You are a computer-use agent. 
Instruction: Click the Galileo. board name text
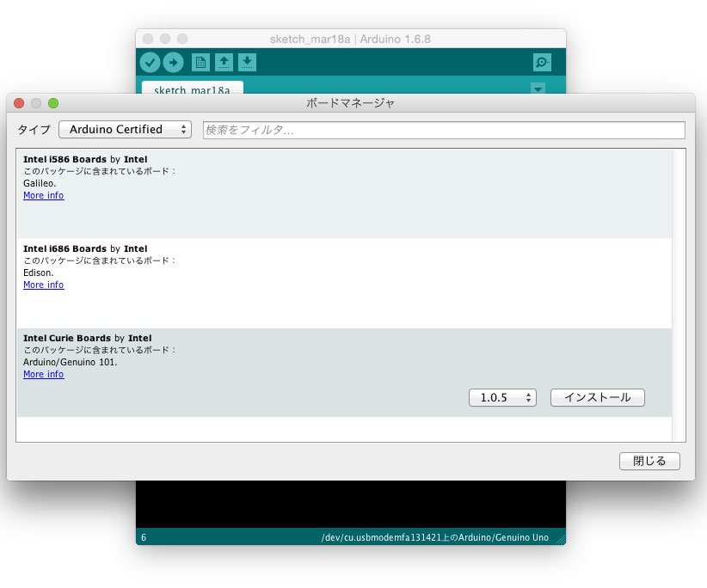tap(40, 183)
